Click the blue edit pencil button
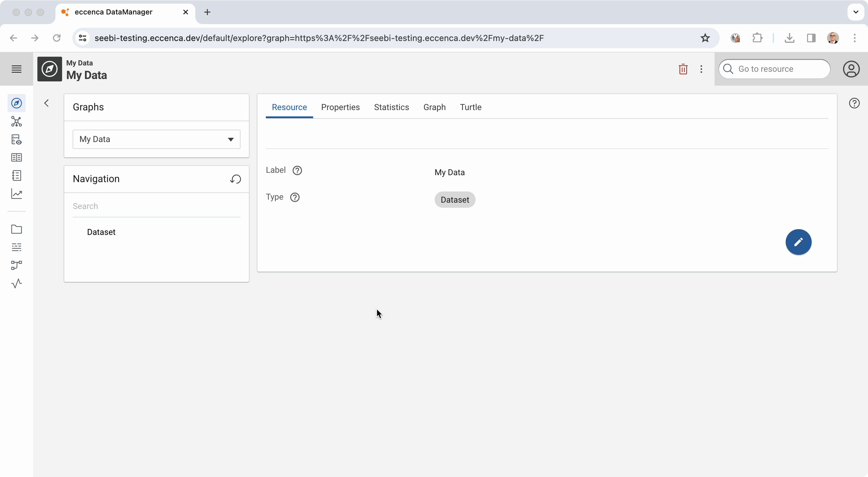Screen dimensions: 868x477 point(798,242)
